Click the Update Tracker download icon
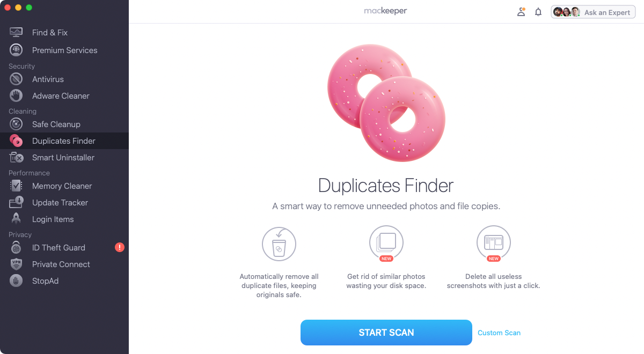The width and height of the screenshot is (644, 354). click(16, 202)
